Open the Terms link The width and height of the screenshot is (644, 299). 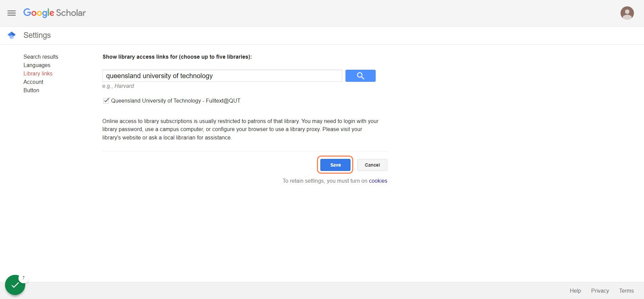pos(627,291)
